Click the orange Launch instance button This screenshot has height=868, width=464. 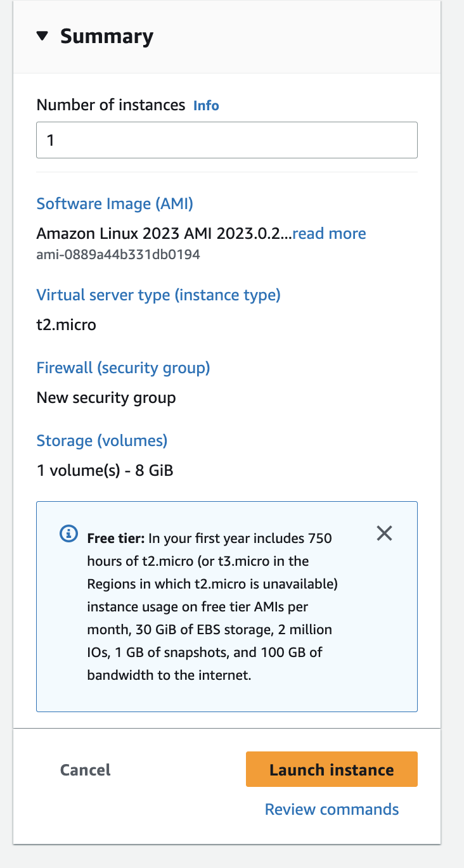[x=332, y=769]
